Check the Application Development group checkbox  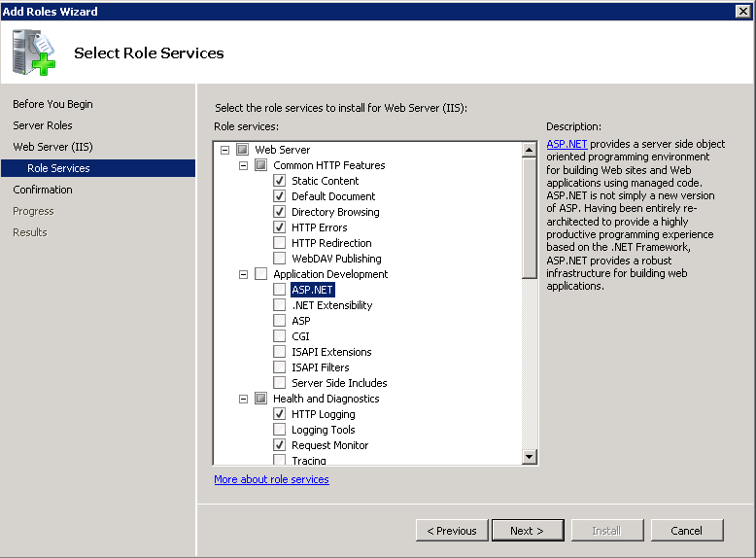tap(260, 274)
